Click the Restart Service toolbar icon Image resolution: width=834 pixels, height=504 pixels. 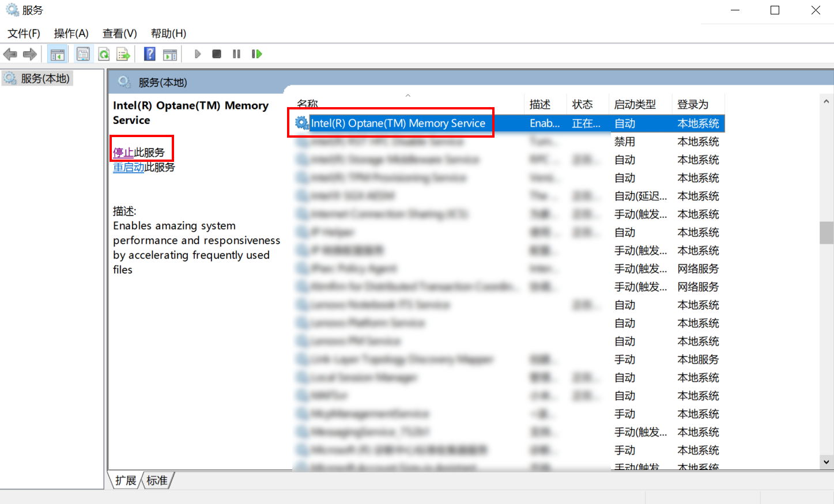click(256, 54)
